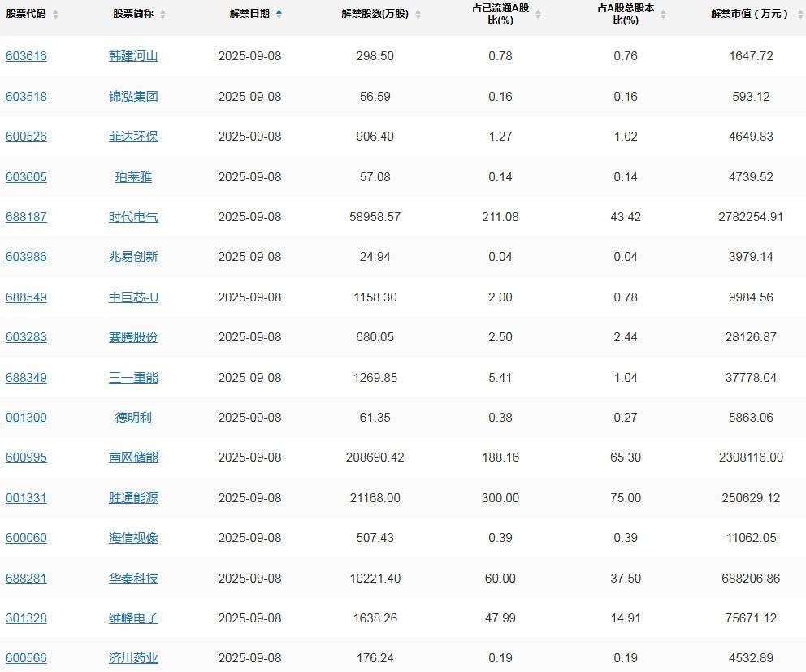Open the 中巨芯-U stock link

click(133, 297)
